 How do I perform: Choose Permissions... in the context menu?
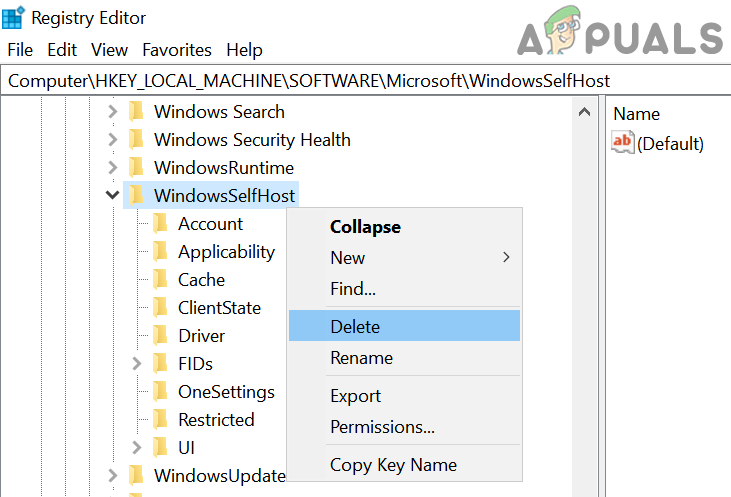click(x=404, y=427)
